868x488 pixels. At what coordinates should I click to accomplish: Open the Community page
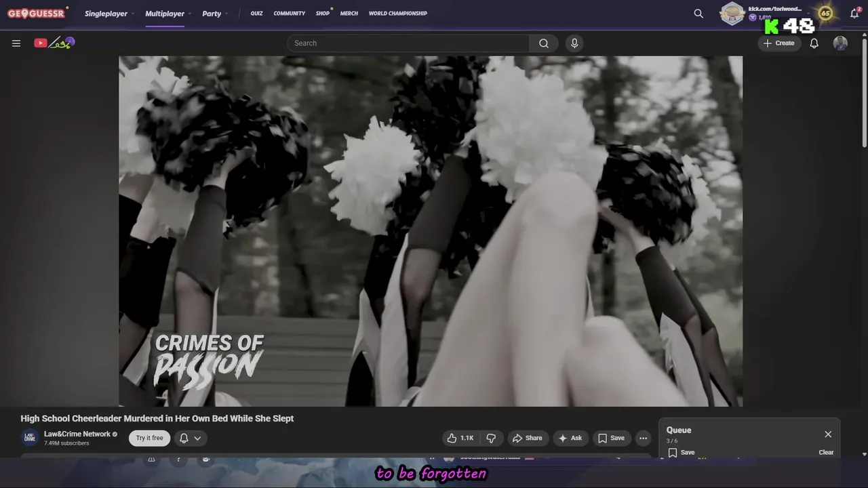(290, 14)
